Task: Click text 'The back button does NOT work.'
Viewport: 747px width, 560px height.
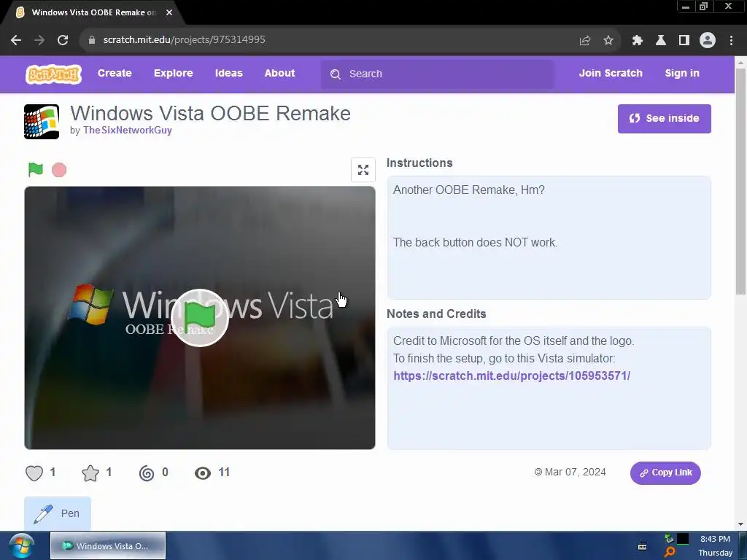Action: click(475, 242)
